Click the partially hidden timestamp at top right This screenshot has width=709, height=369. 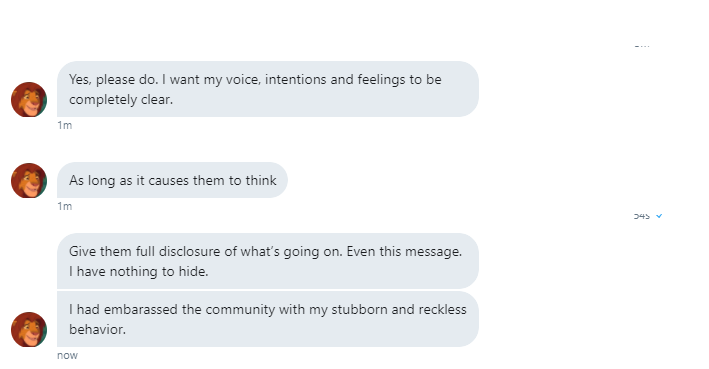coord(642,45)
